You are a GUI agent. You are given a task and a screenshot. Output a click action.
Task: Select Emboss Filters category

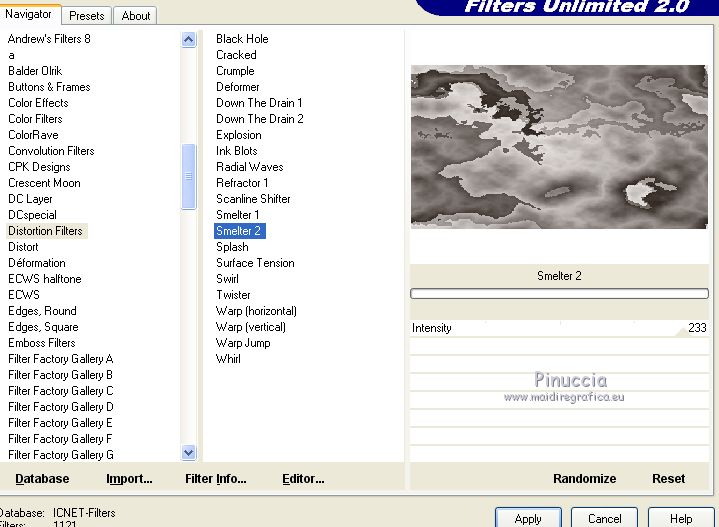coord(42,343)
